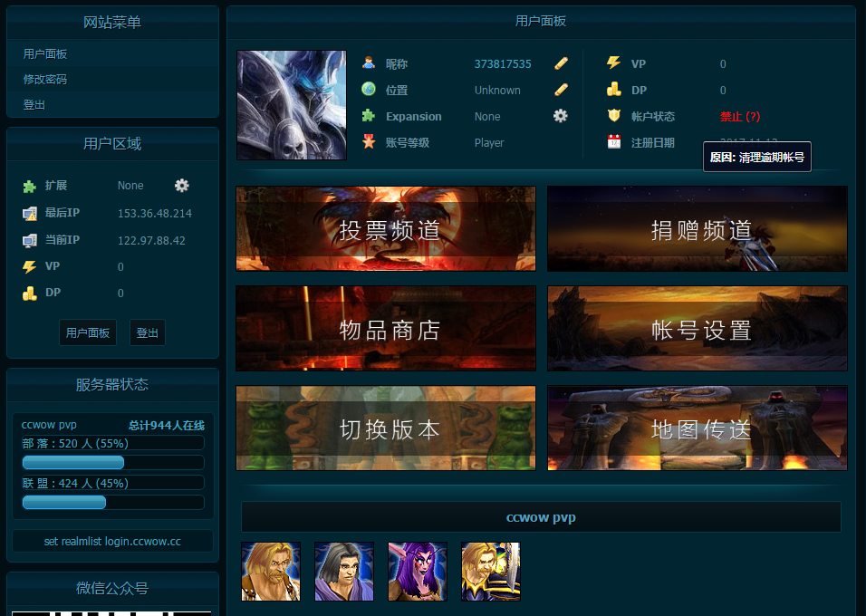Open the 捐赠频道 banner

(x=698, y=229)
